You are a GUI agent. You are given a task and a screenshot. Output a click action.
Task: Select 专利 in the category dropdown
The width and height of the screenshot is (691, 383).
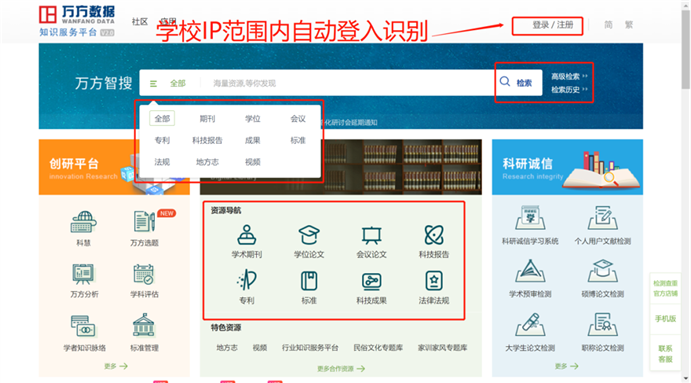coord(162,140)
